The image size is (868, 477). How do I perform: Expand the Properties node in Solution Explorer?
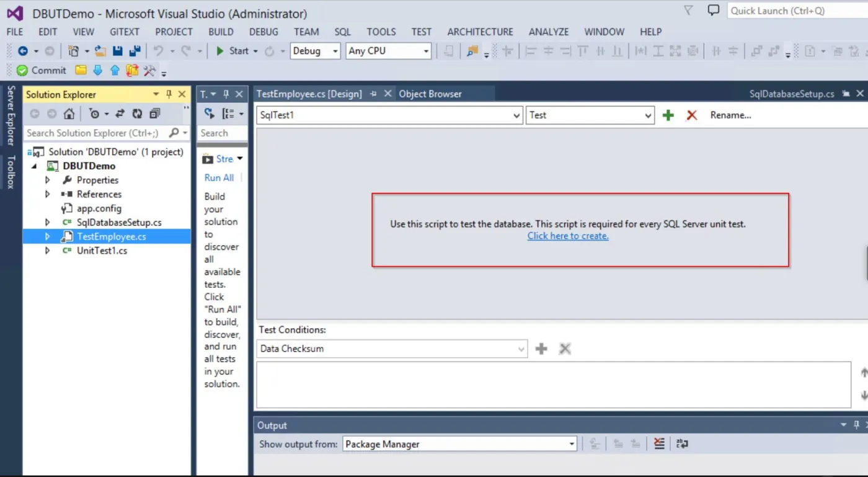[48, 180]
